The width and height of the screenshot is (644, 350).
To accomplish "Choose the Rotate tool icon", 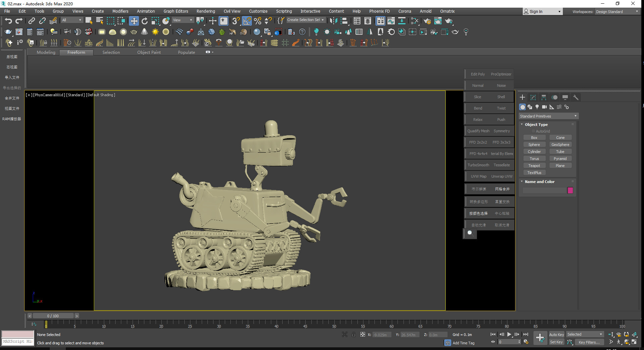I will pyautogui.click(x=145, y=21).
